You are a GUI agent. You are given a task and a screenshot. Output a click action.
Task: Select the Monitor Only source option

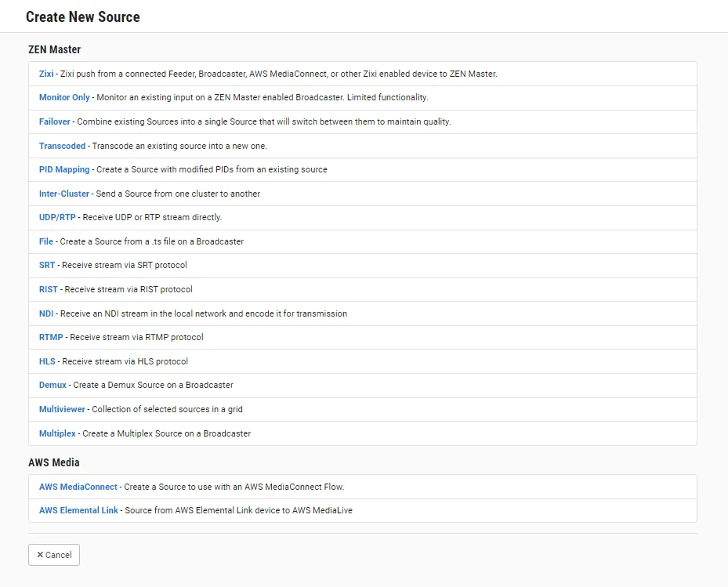click(64, 97)
